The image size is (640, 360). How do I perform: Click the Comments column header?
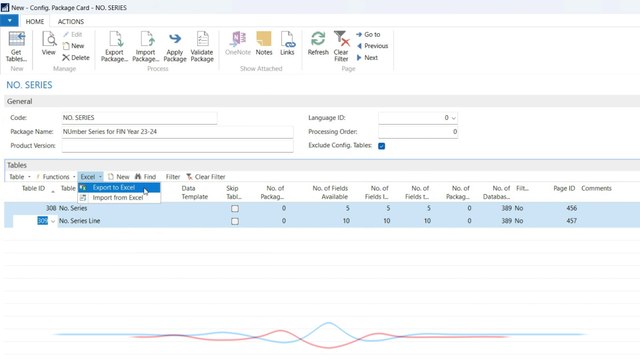(x=596, y=189)
